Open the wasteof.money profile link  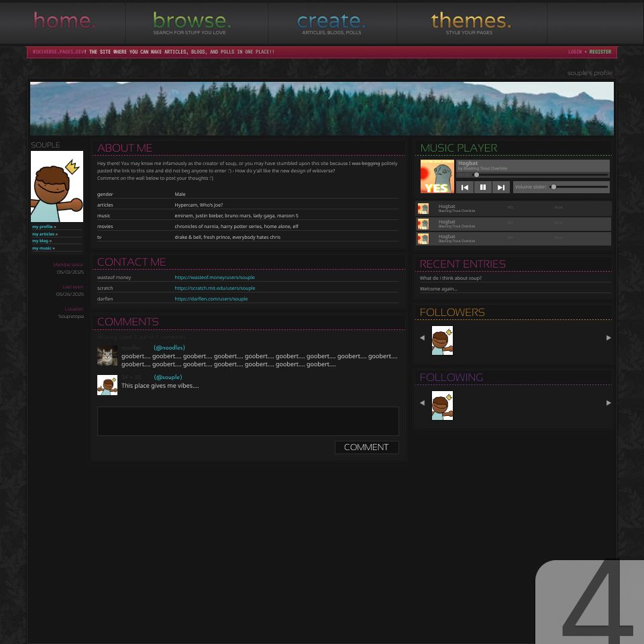(215, 278)
